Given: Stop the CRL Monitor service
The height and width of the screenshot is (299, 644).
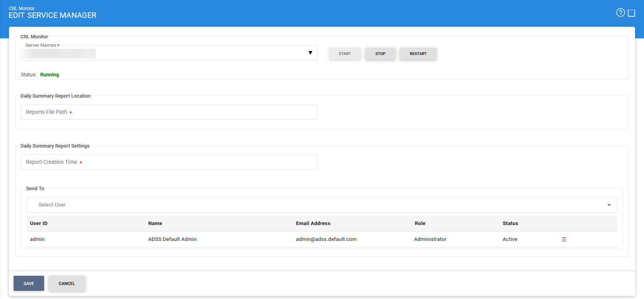Looking at the screenshot, I should (x=380, y=54).
